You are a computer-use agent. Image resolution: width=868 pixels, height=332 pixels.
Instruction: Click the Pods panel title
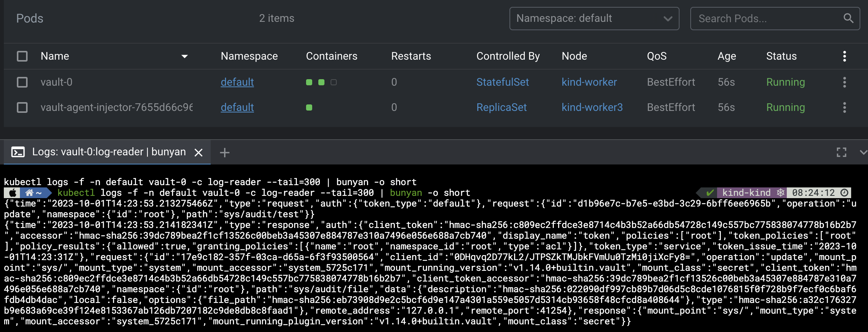pos(29,18)
